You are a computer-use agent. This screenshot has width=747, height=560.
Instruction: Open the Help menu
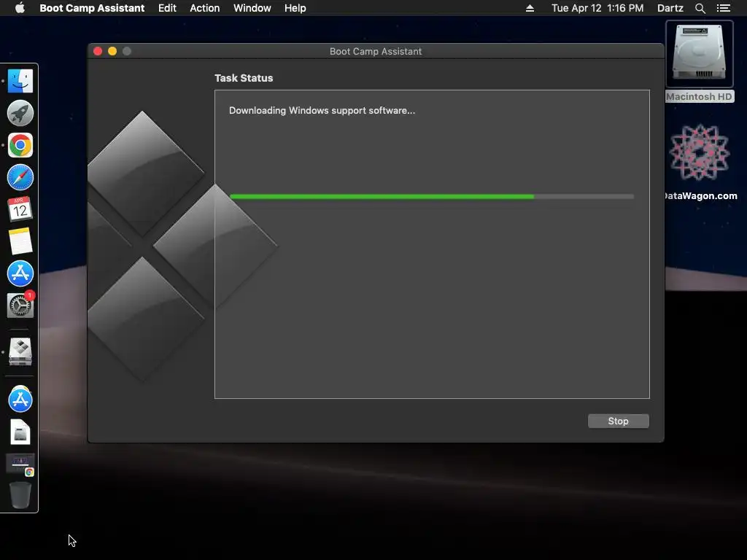295,8
